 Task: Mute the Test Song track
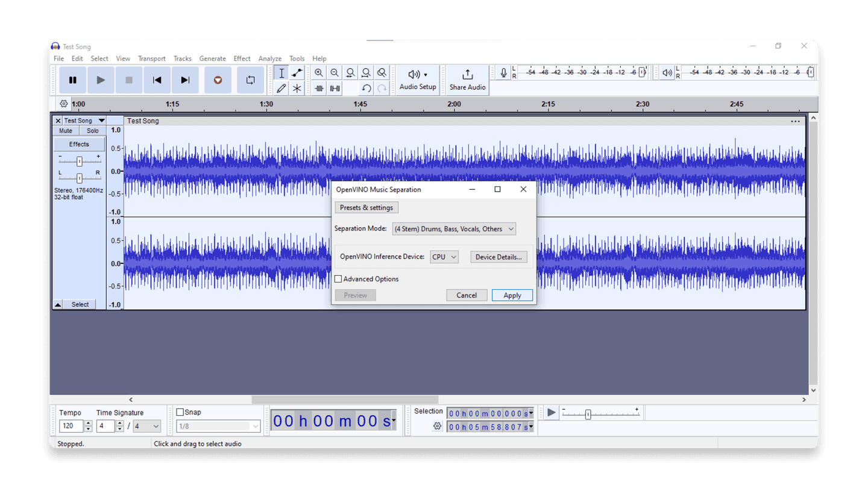click(66, 131)
